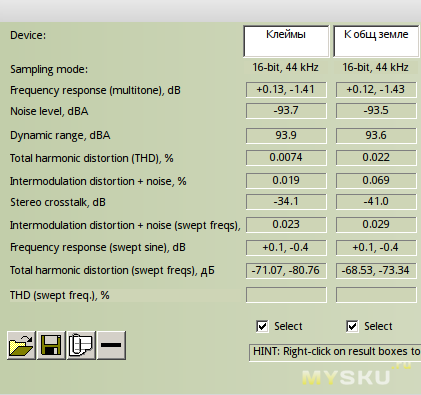Click Stereo crosstalk, dB label

point(58,202)
